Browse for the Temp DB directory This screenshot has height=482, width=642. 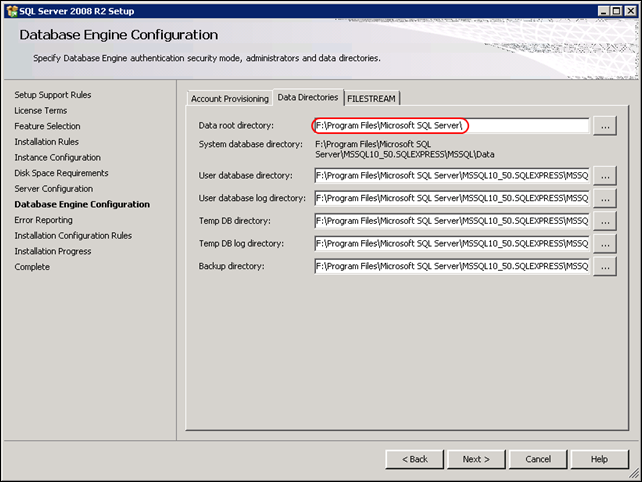pyautogui.click(x=605, y=222)
